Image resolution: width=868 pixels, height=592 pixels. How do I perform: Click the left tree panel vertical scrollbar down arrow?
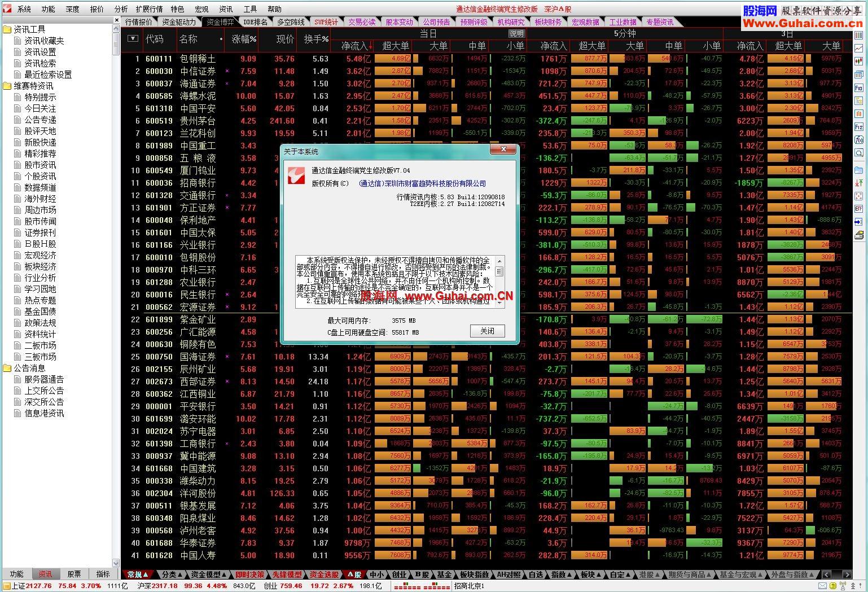pyautogui.click(x=116, y=563)
